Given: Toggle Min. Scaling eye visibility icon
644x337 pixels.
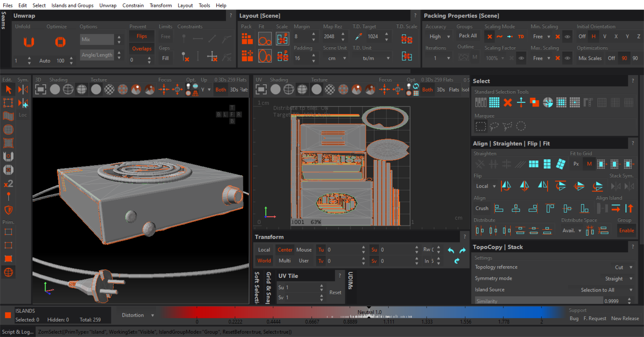Looking at the screenshot, I should click(567, 37).
